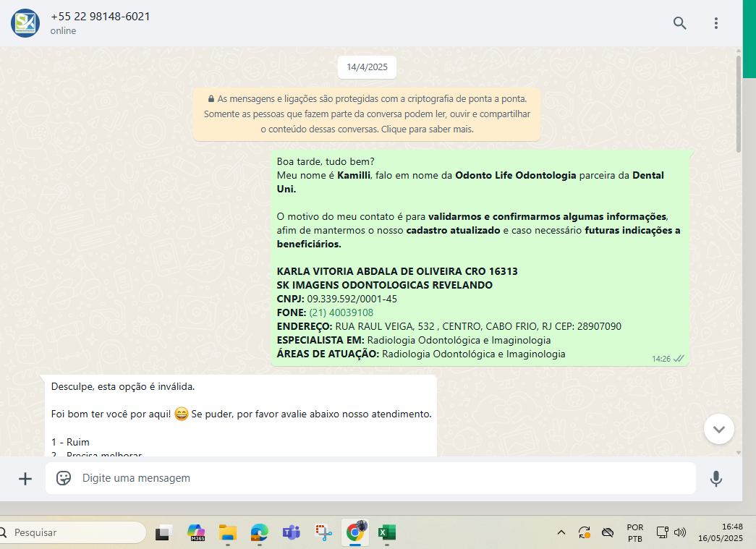Click the attach plus icon
756x549 pixels.
pyautogui.click(x=25, y=479)
